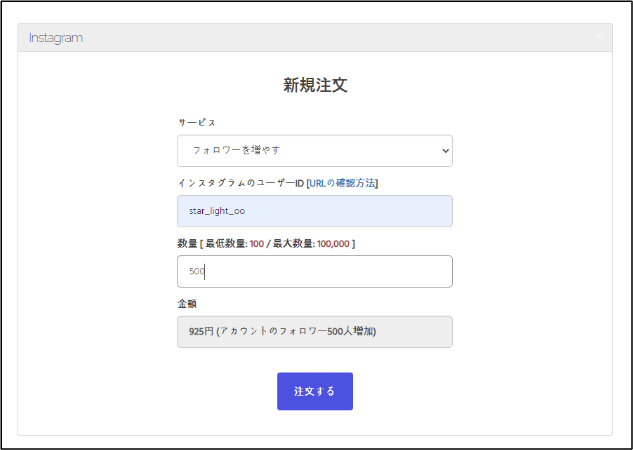
Task: Click the 金額 label
Action: [x=187, y=304]
